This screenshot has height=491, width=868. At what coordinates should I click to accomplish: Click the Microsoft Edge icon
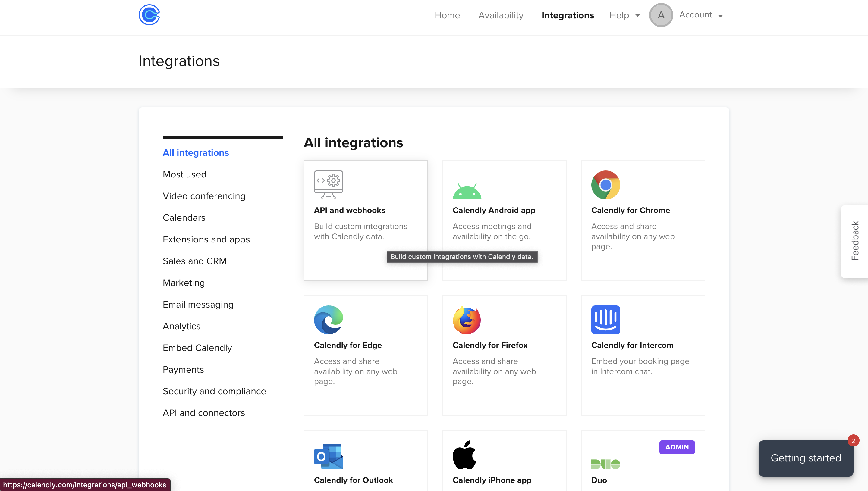[x=328, y=320]
